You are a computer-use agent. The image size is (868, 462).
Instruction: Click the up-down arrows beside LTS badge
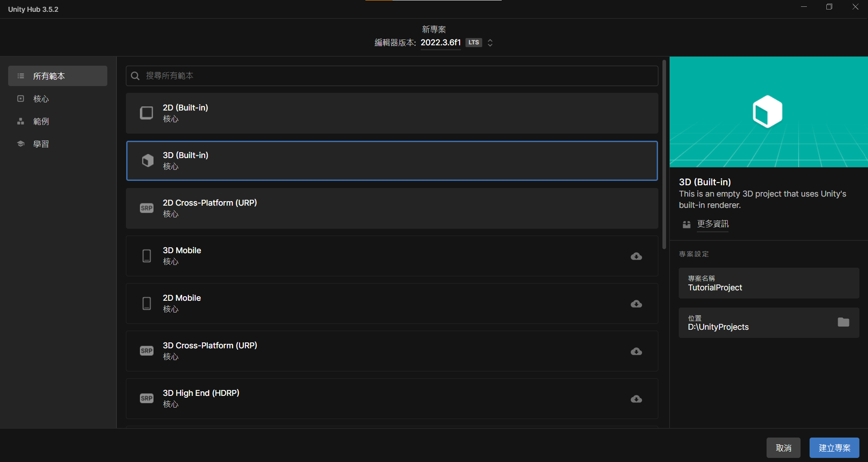point(490,43)
